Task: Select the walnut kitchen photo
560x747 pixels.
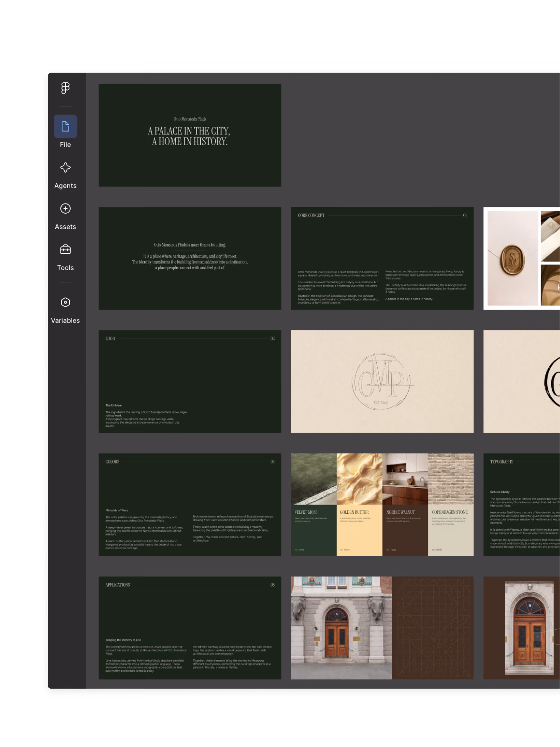Action: (405, 479)
